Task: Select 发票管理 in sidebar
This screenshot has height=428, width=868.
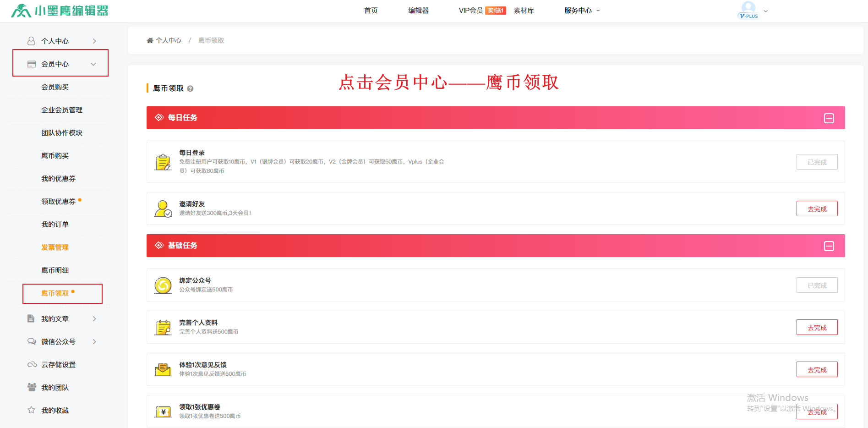Action: 55,247
